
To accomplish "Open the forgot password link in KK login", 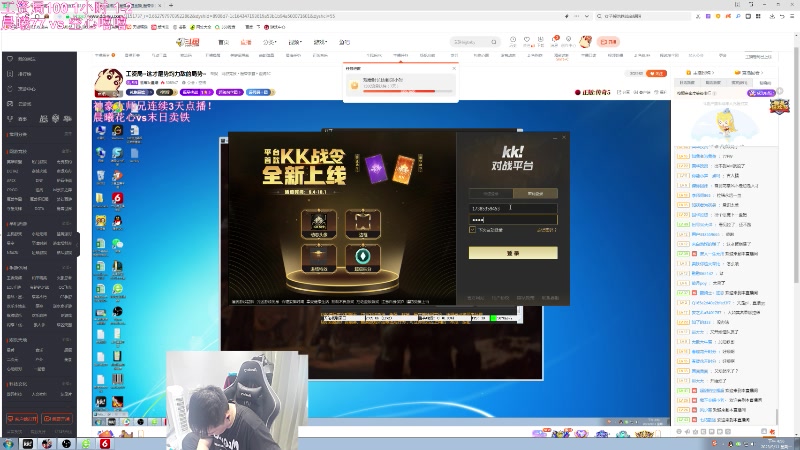I will [x=546, y=230].
